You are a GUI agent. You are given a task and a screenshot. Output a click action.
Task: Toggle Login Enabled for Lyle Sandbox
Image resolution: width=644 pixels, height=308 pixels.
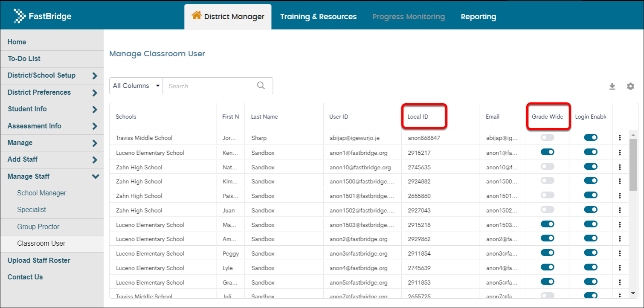(x=591, y=267)
